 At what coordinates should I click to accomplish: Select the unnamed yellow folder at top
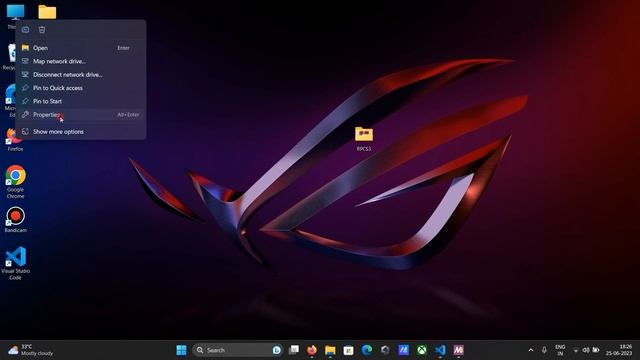click(47, 12)
